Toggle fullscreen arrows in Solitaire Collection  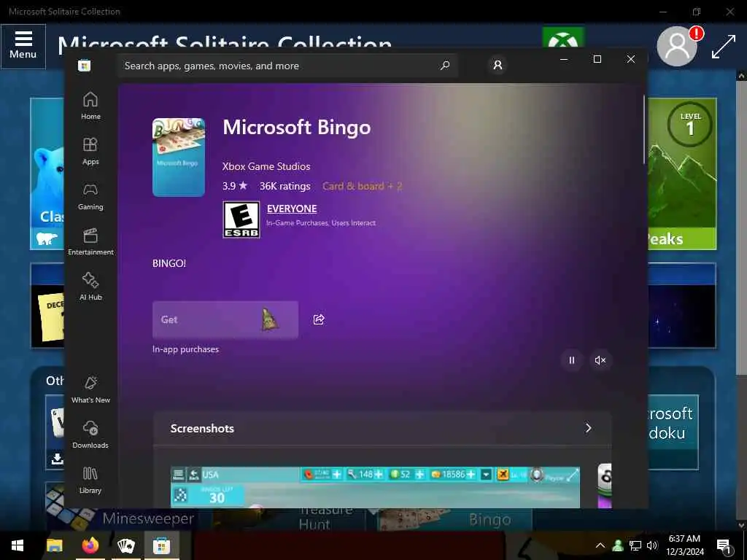pos(724,47)
